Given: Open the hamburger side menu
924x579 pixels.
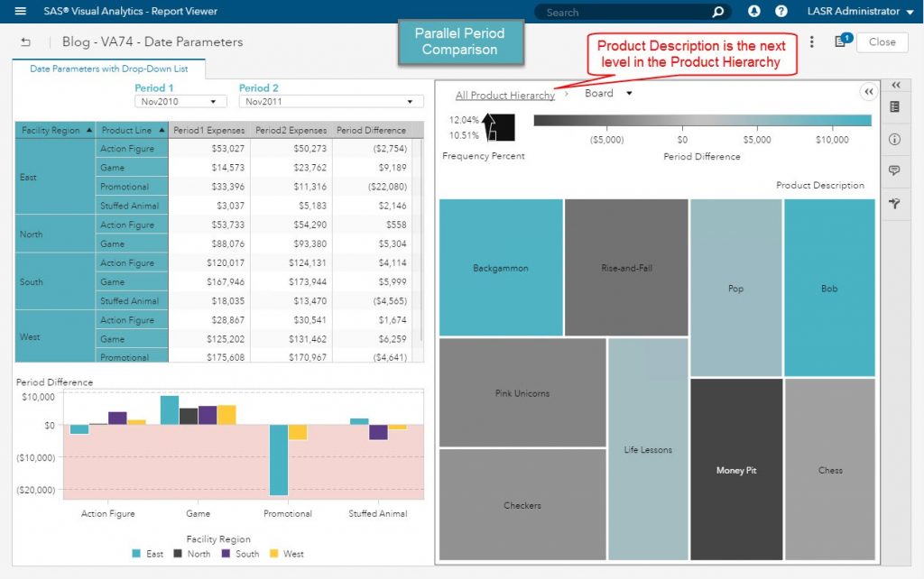Looking at the screenshot, I should coord(21,12).
